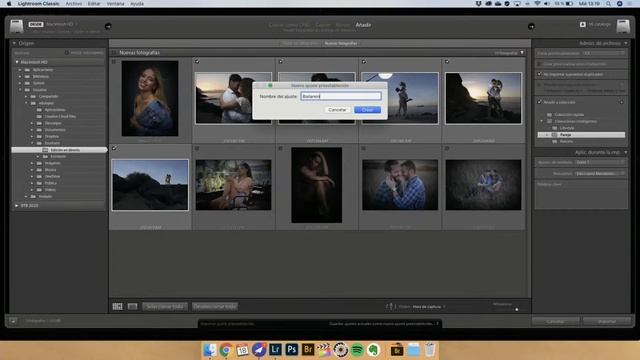Screen dimensions: 640x360
Task: Click the Nombre del ajuste text field
Action: tap(341, 96)
